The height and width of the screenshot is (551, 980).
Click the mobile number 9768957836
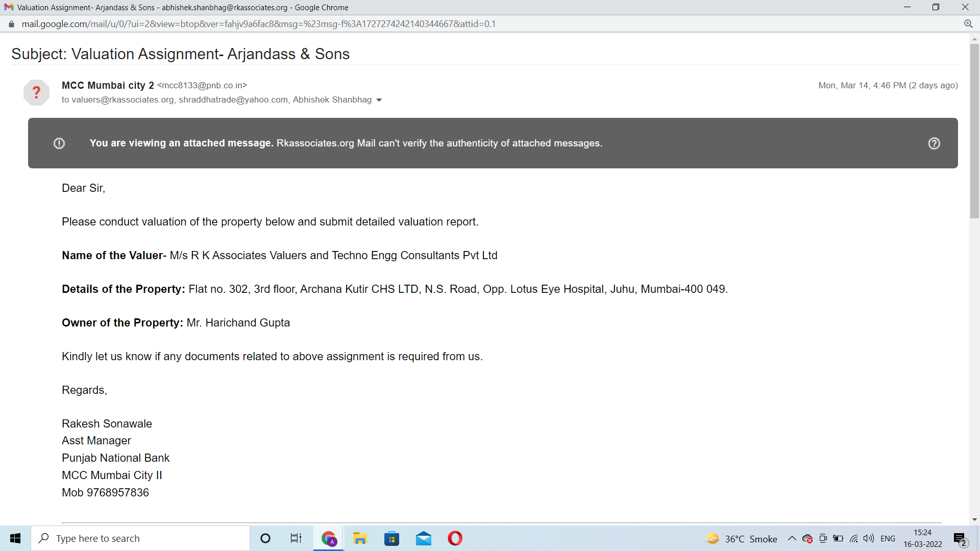tap(118, 493)
